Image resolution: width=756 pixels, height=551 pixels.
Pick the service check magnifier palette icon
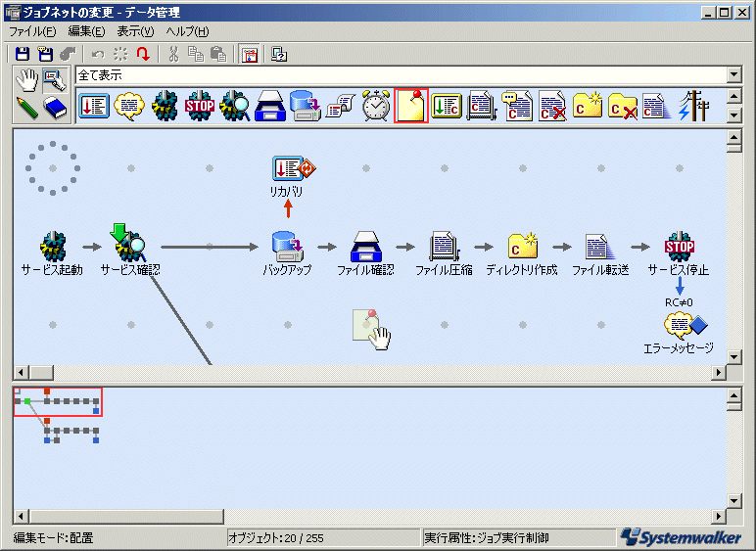pos(235,106)
